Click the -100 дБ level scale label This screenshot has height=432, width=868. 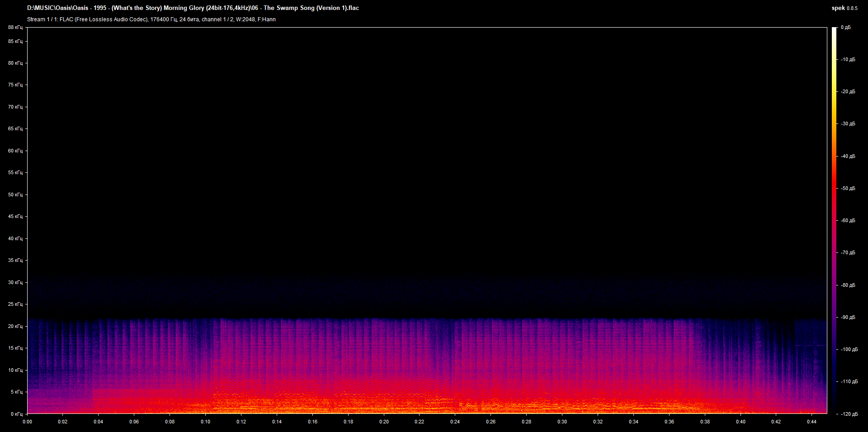click(849, 350)
